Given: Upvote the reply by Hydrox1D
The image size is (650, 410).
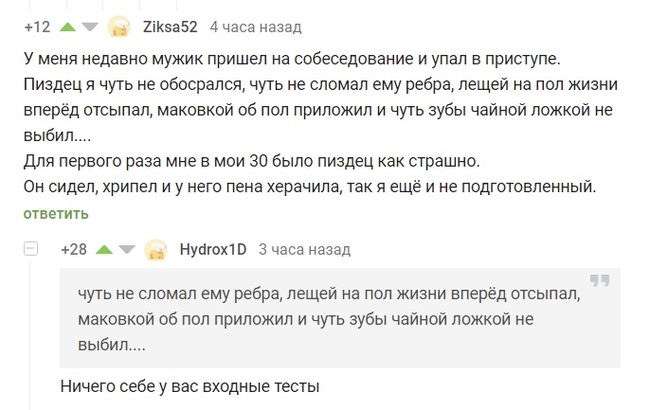Looking at the screenshot, I should [x=104, y=249].
